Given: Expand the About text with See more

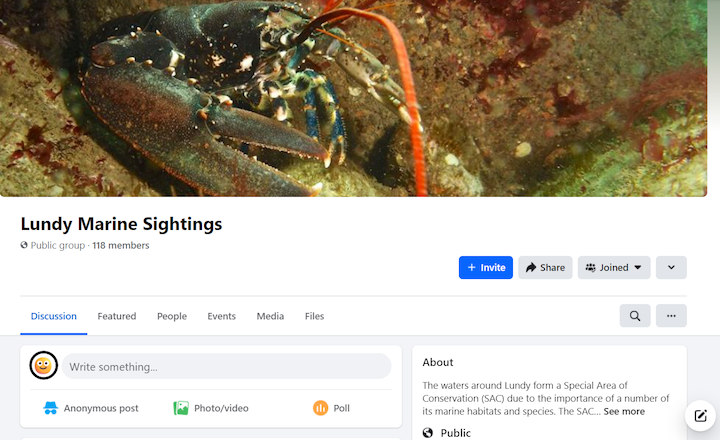Looking at the screenshot, I should coord(624,411).
